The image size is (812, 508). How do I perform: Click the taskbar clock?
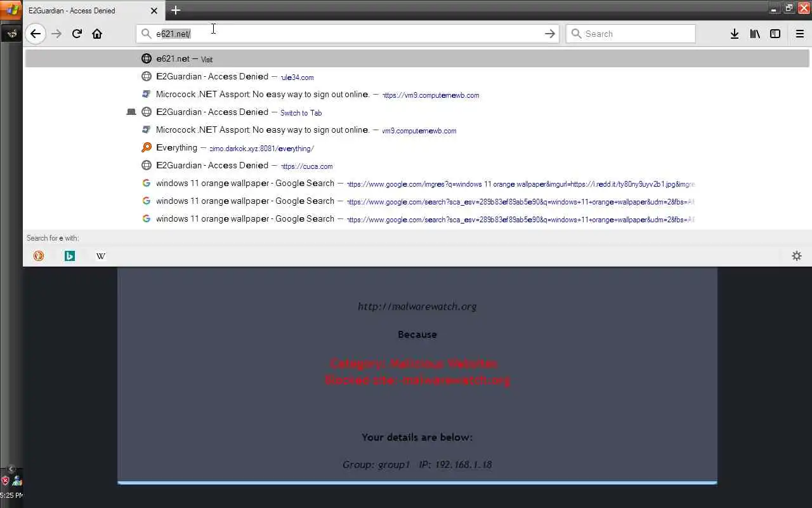tap(11, 495)
